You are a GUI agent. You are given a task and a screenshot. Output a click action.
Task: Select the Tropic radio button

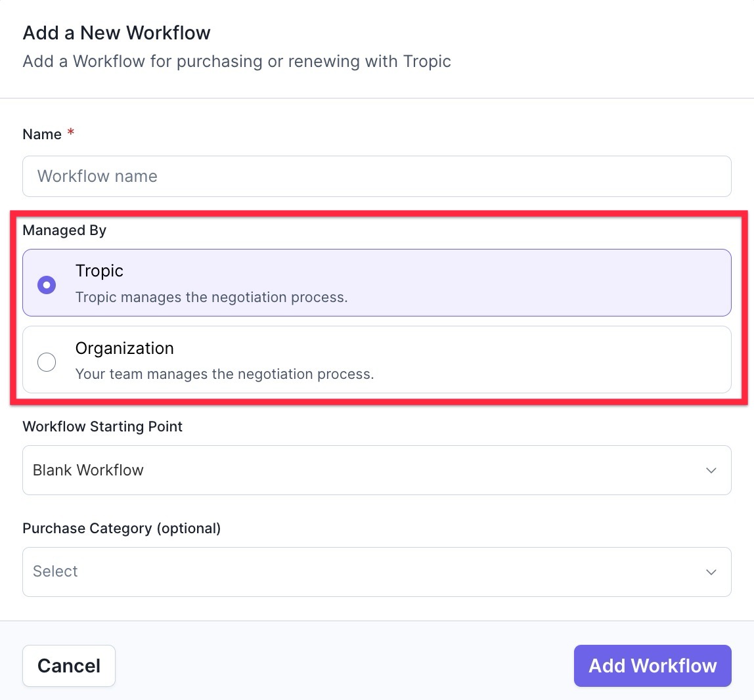click(x=47, y=284)
